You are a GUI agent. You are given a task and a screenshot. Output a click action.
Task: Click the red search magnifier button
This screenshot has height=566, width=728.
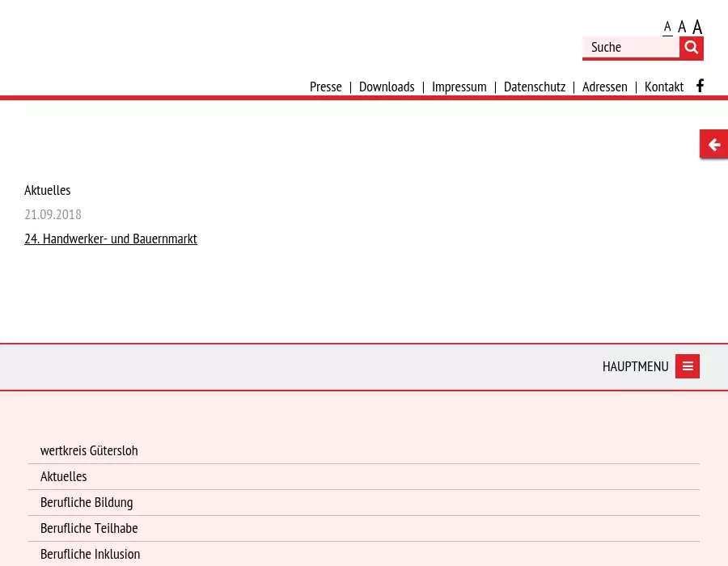point(691,48)
